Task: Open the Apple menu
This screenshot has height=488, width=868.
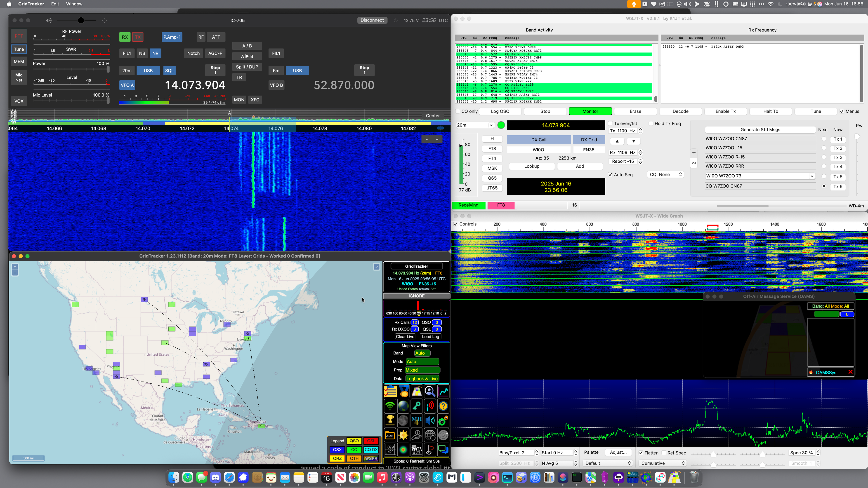Action: coord(9,4)
